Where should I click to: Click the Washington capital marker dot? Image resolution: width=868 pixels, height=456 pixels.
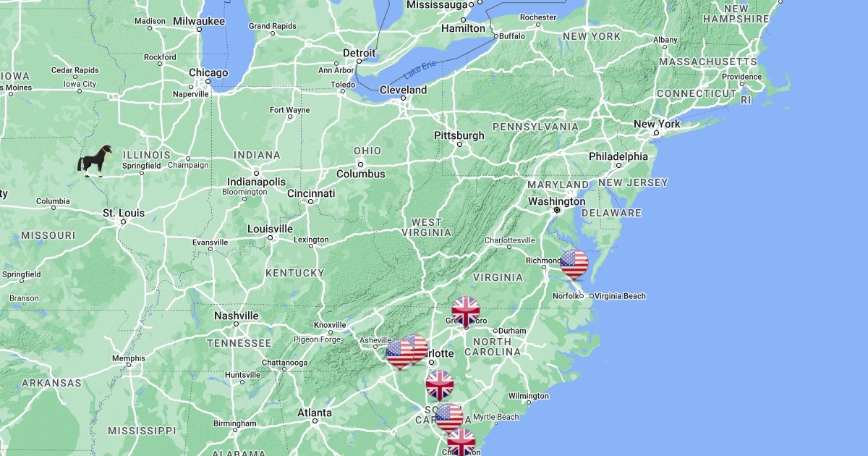tap(557, 210)
